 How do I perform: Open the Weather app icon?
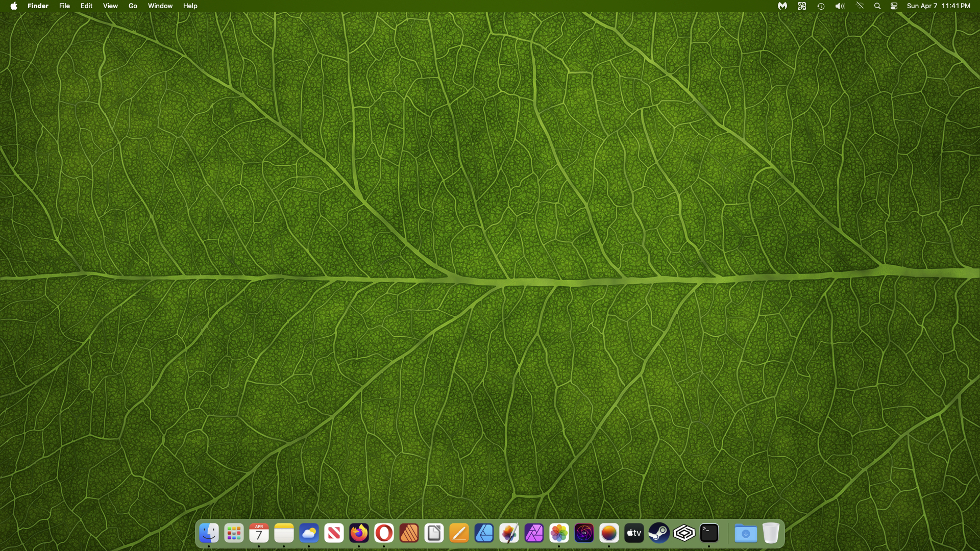click(309, 533)
